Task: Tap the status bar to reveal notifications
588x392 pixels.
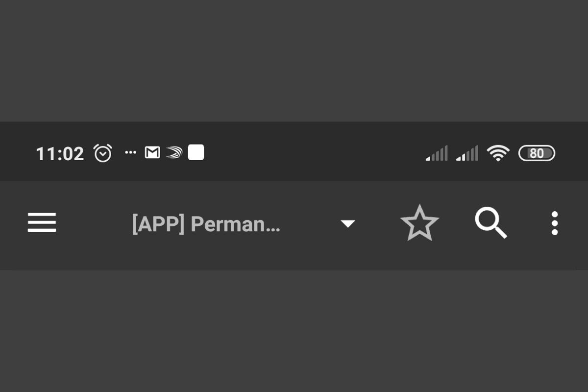Action: coord(294,152)
